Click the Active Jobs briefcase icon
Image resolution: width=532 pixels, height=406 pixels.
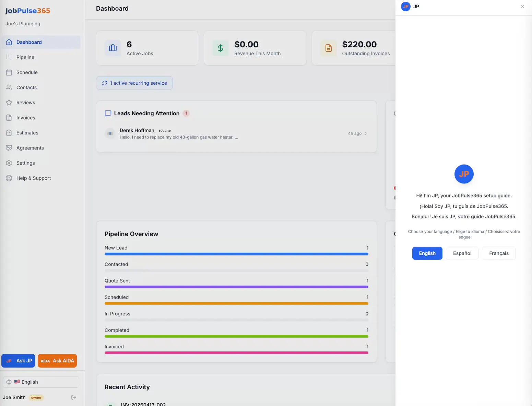click(x=113, y=48)
